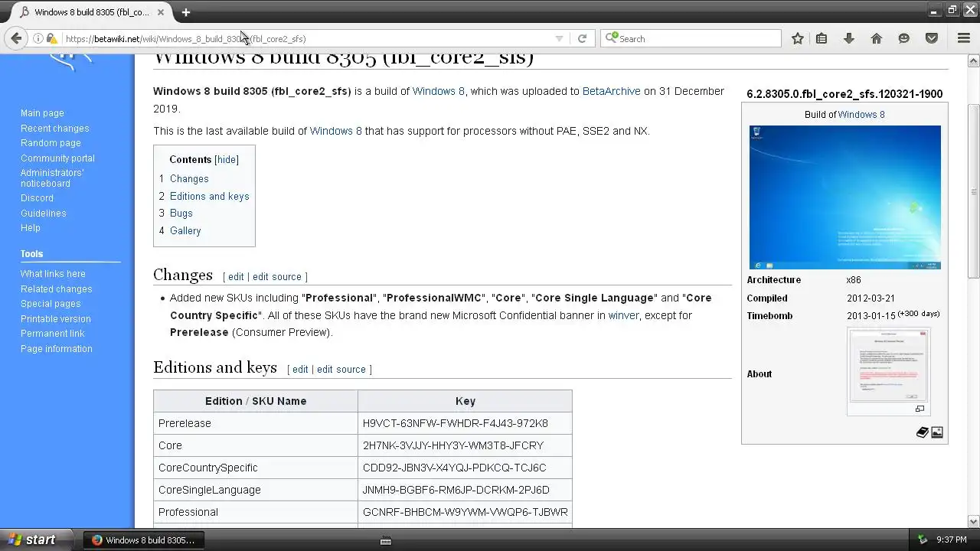The height and width of the screenshot is (551, 980).
Task: Open the site identity info icon
Action: click(x=38, y=38)
